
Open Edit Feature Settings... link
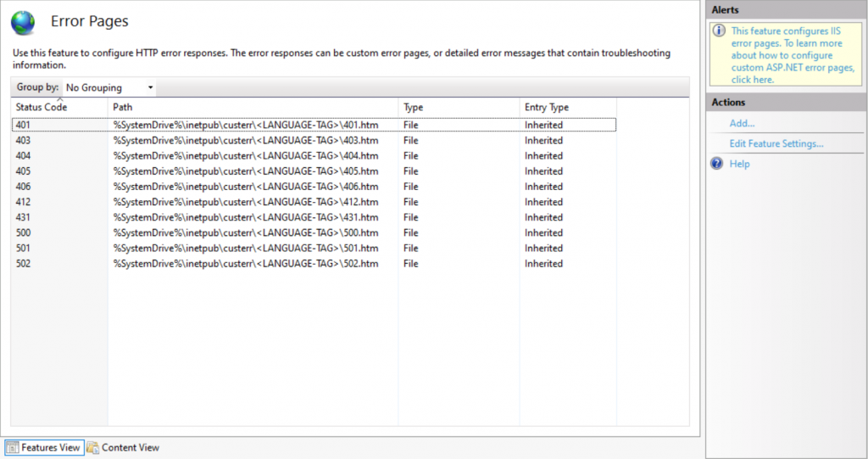776,143
